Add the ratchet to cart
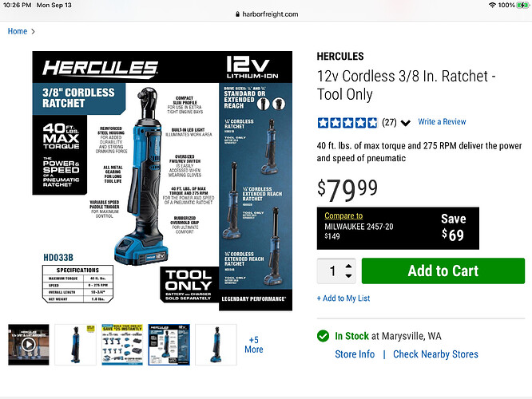This screenshot has height=399, width=532. [443, 271]
